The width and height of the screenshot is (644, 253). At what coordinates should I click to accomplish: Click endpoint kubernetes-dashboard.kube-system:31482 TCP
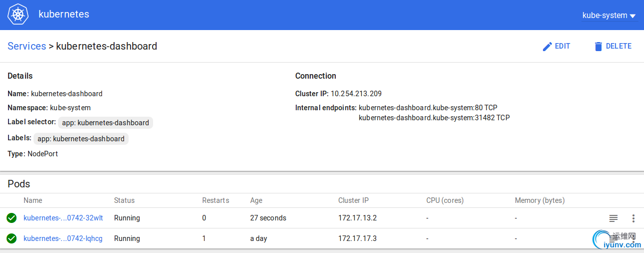[x=434, y=118]
